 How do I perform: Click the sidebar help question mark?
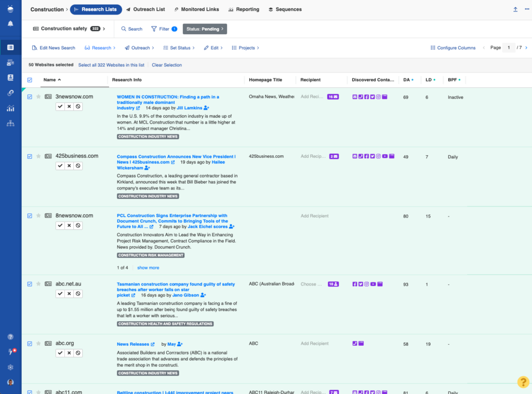[x=10, y=337]
